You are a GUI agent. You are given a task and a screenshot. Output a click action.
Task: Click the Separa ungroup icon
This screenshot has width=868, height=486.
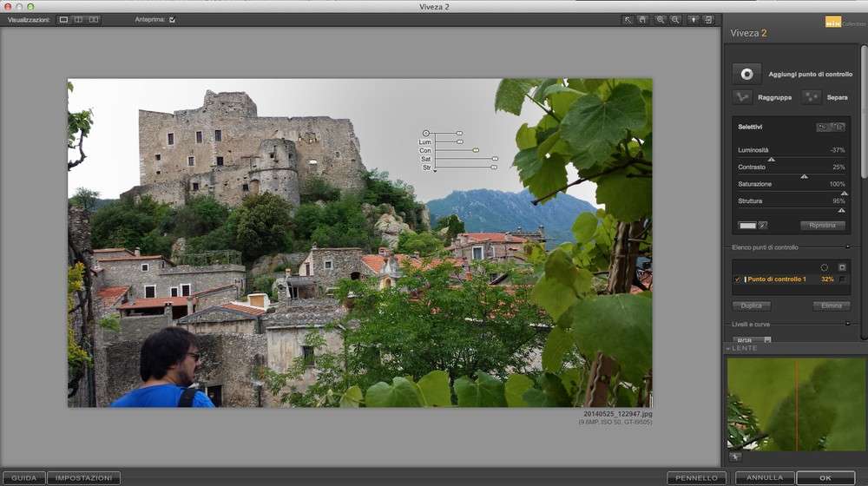click(812, 97)
